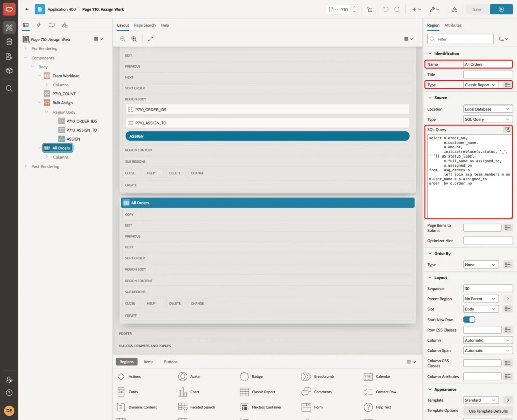Switch to the Page Search tab

pyautogui.click(x=144, y=25)
